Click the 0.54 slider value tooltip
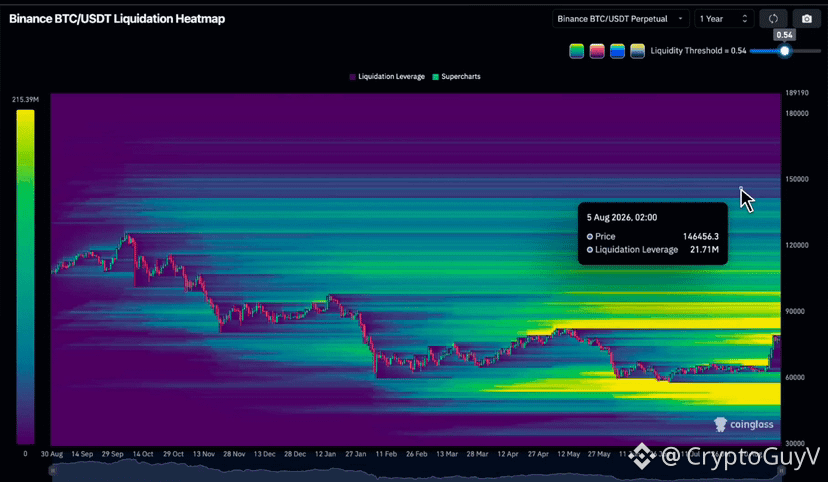The width and height of the screenshot is (828, 482). 785,35
